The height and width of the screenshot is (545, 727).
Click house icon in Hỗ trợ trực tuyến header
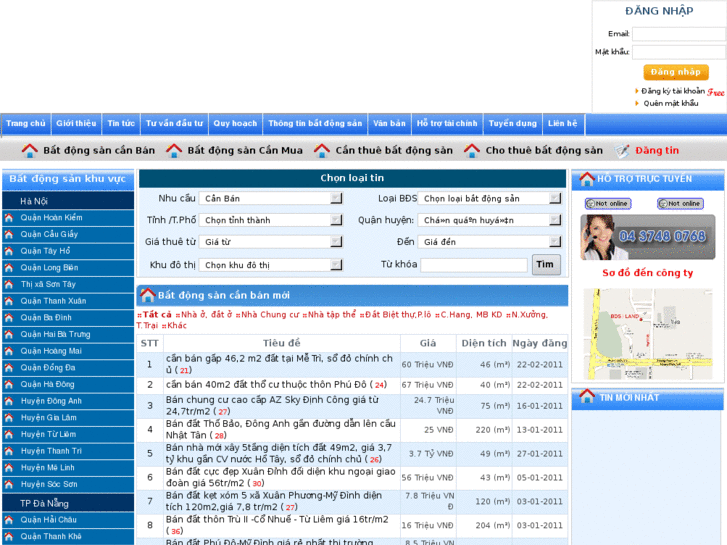pyautogui.click(x=587, y=179)
